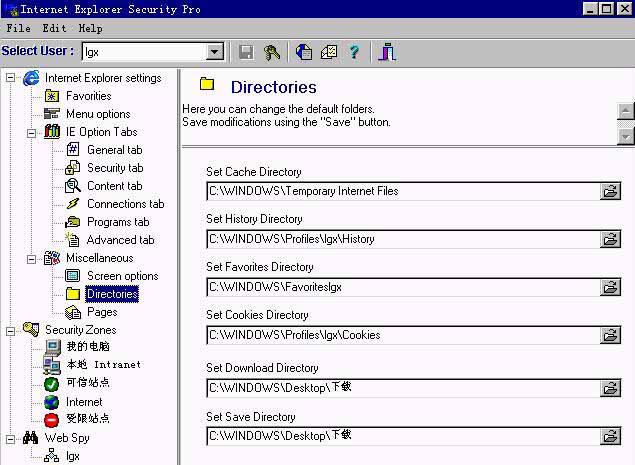
Task: Click the keys icon in the toolbar
Action: [272, 52]
